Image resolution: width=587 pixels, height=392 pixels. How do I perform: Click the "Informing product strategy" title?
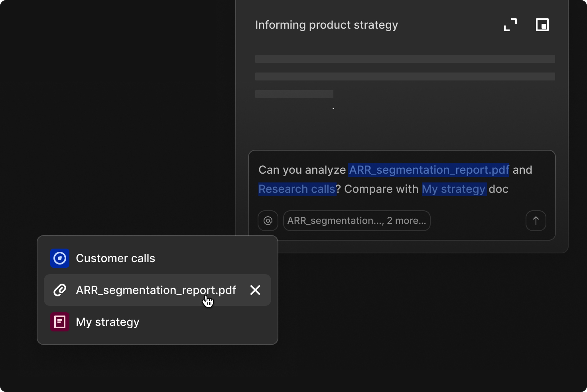326,25
